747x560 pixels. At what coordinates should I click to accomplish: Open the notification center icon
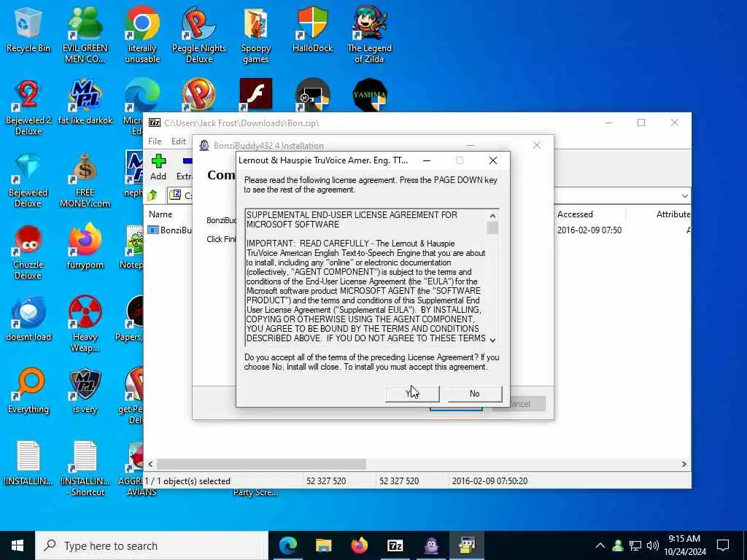click(x=723, y=545)
